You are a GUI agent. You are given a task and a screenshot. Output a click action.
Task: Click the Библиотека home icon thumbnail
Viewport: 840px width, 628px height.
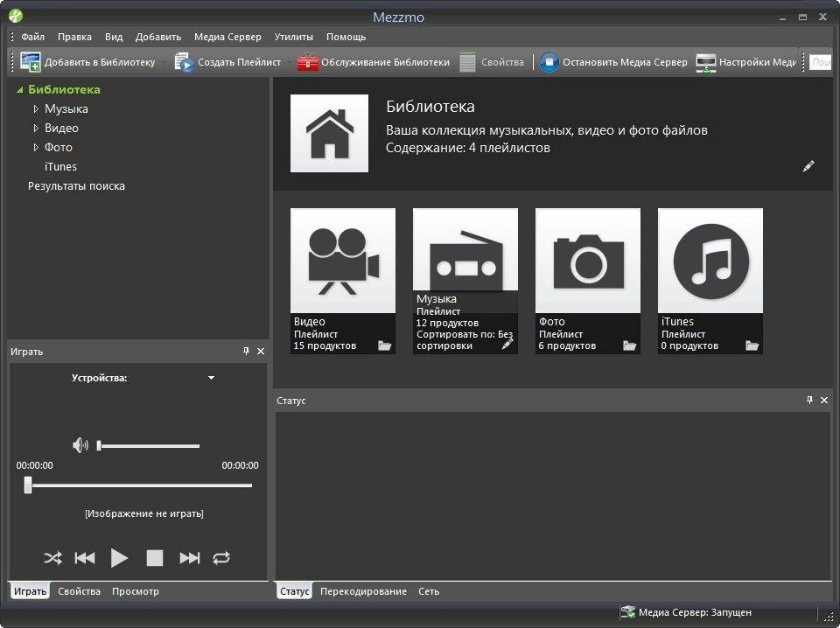330,133
